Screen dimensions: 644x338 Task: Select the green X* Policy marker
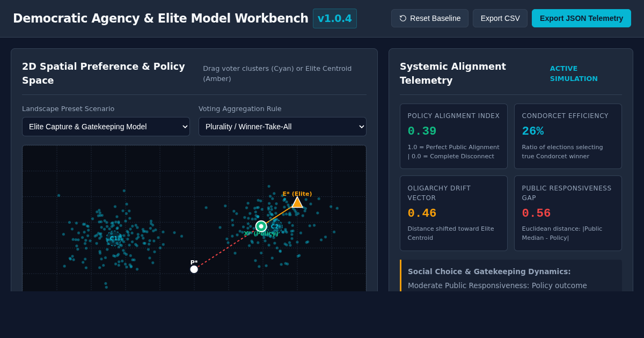click(x=261, y=226)
